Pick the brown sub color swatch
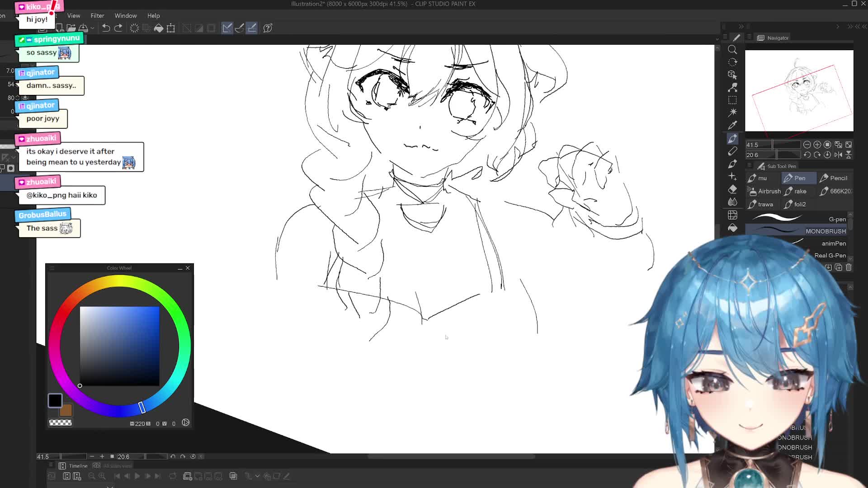This screenshot has width=868, height=488. tap(66, 410)
